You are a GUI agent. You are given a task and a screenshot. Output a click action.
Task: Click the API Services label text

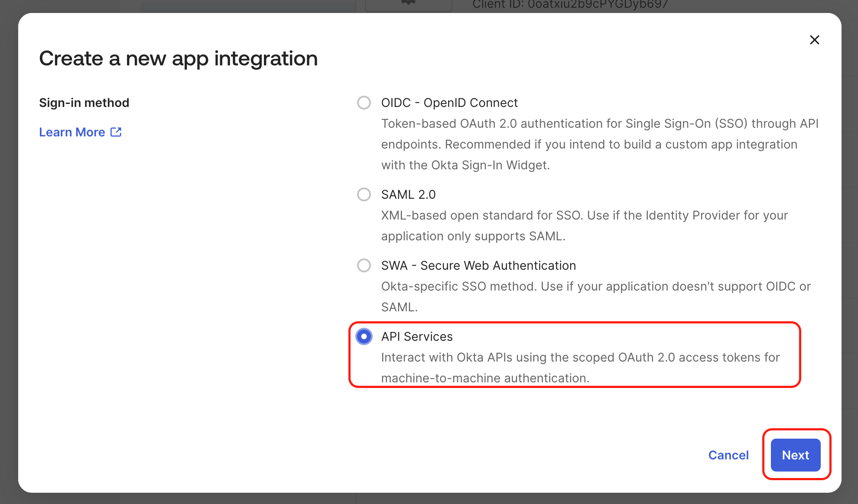point(417,336)
